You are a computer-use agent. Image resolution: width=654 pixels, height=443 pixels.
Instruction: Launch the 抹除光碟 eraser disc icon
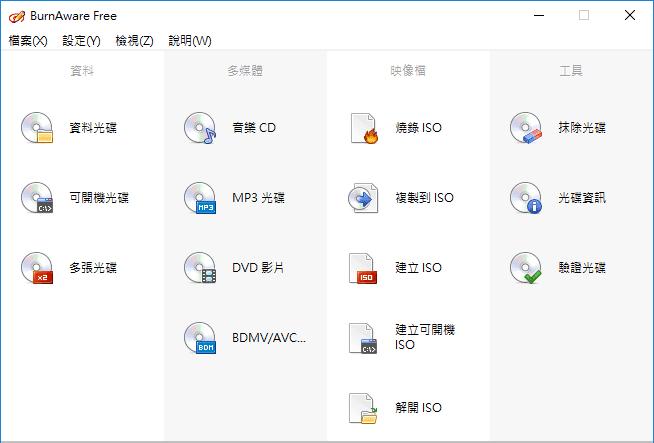pyautogui.click(x=526, y=128)
